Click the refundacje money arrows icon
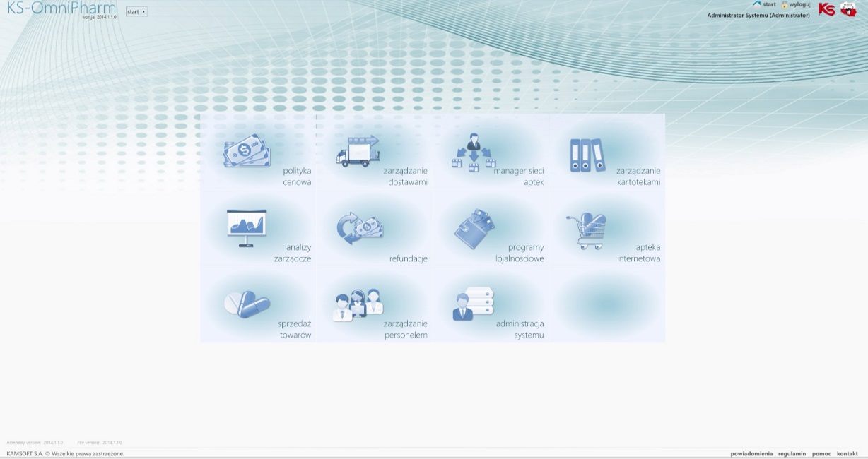Image resolution: width=868 pixels, height=459 pixels. pos(359,228)
